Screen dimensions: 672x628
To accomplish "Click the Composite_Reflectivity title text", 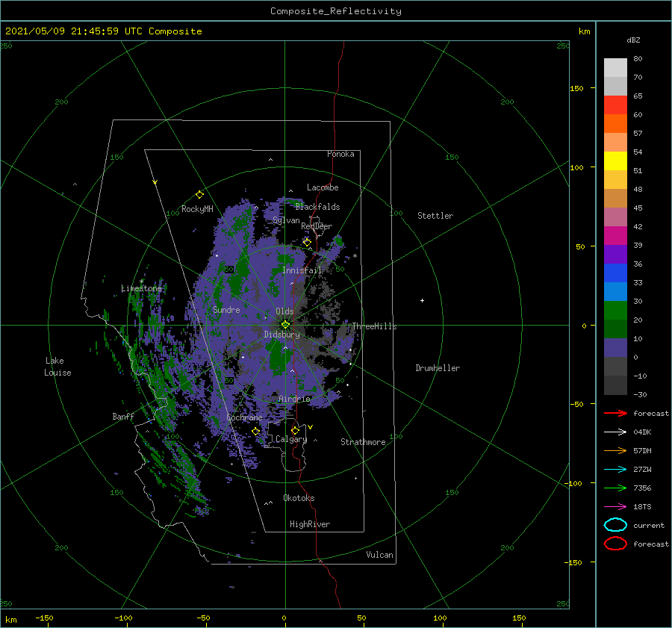I will click(336, 11).
